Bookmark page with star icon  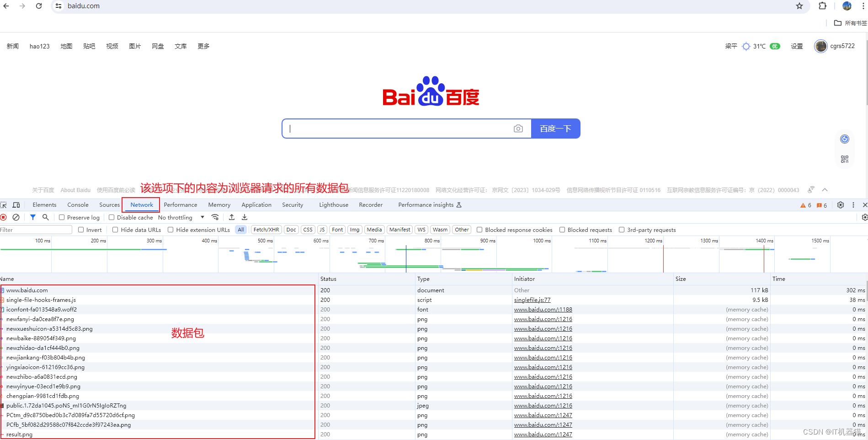(799, 6)
